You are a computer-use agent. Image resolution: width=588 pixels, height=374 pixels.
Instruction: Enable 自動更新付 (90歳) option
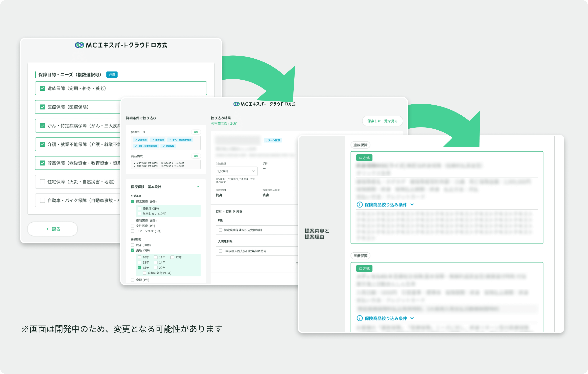pyautogui.click(x=144, y=273)
